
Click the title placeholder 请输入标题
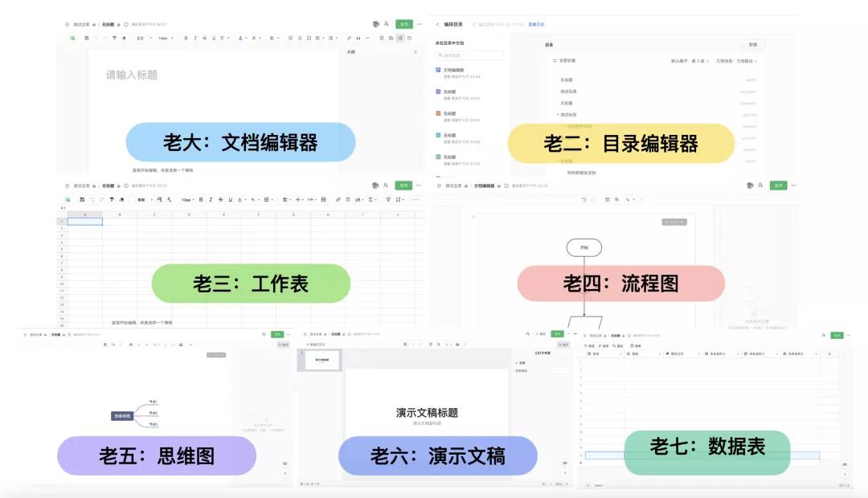click(x=132, y=75)
